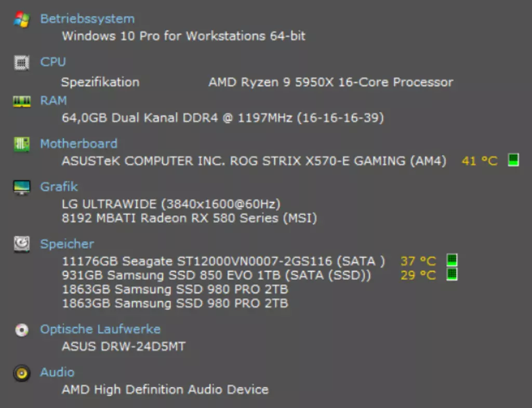Click the RAM memory stick icon
This screenshot has height=408, width=532.
pos(22,101)
